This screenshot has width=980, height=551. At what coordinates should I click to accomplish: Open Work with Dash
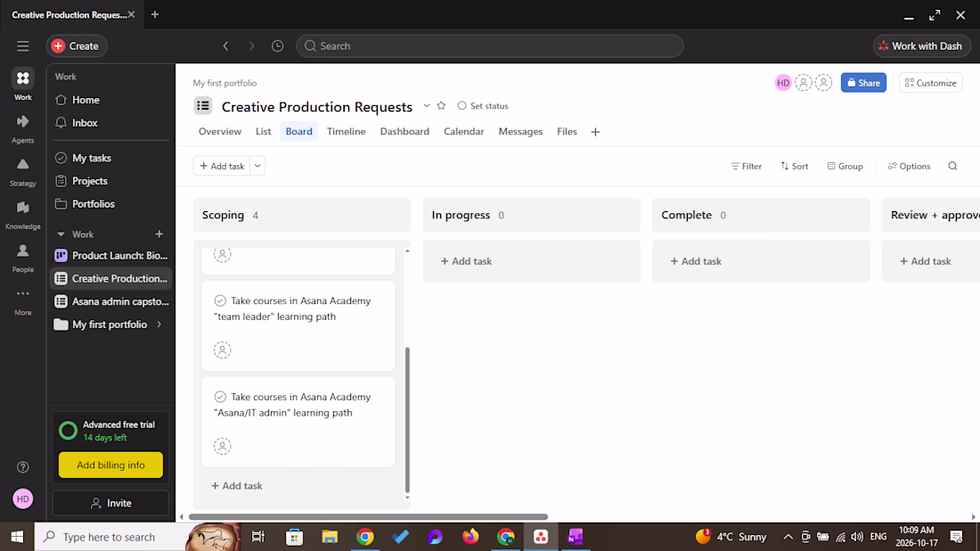tap(922, 46)
